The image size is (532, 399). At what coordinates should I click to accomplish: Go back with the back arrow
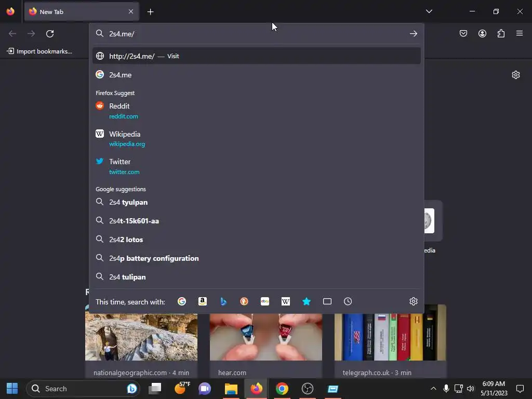tap(12, 34)
